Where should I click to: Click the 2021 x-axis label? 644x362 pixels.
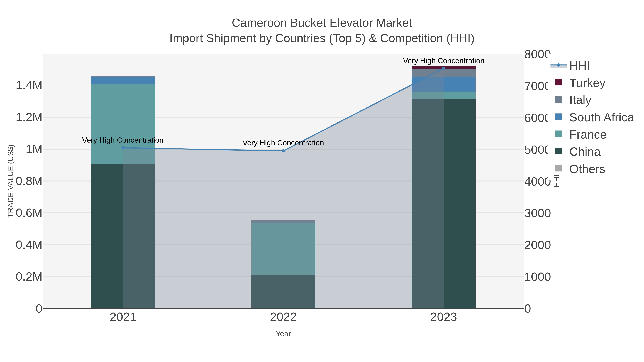tap(123, 317)
